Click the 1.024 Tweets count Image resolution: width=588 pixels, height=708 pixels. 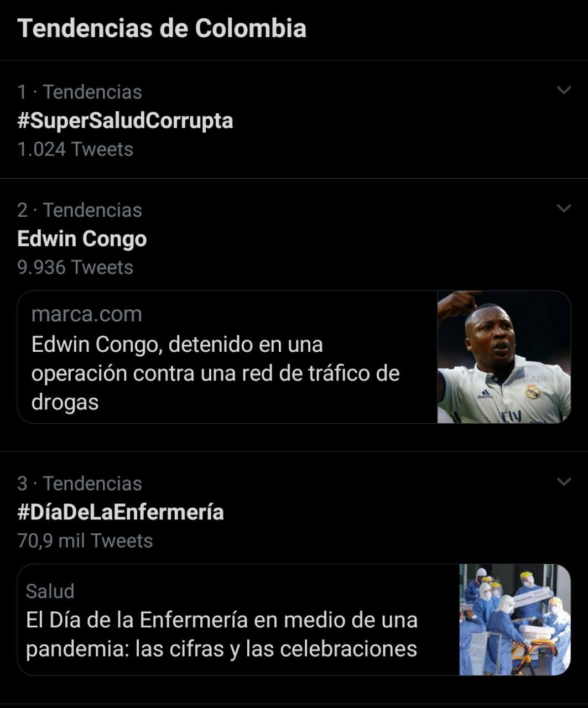click(x=75, y=149)
